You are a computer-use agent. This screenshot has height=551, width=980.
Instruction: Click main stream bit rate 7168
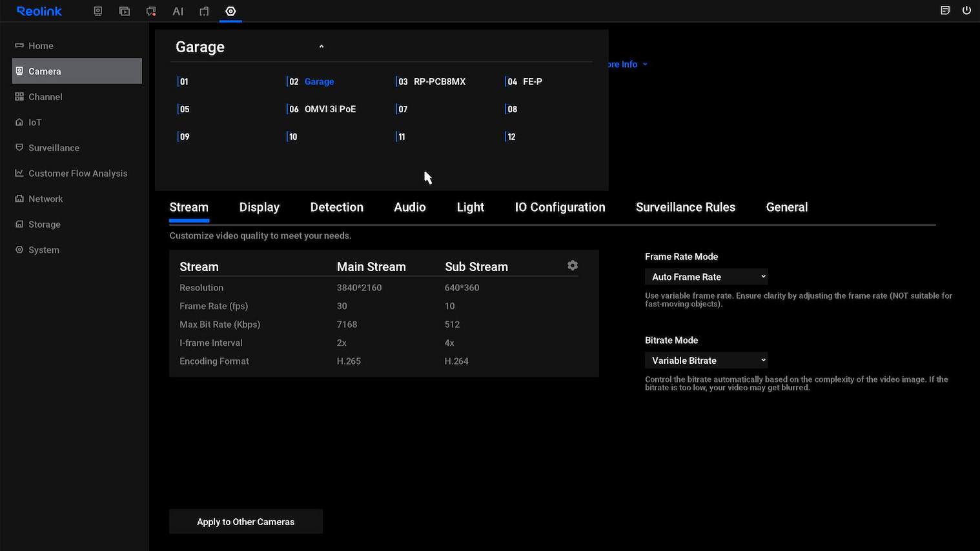(x=347, y=325)
